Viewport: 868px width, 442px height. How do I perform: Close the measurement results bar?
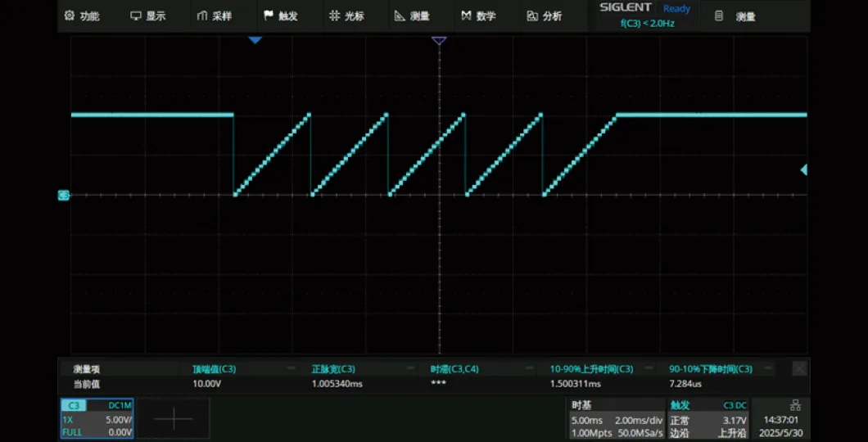[798, 369]
